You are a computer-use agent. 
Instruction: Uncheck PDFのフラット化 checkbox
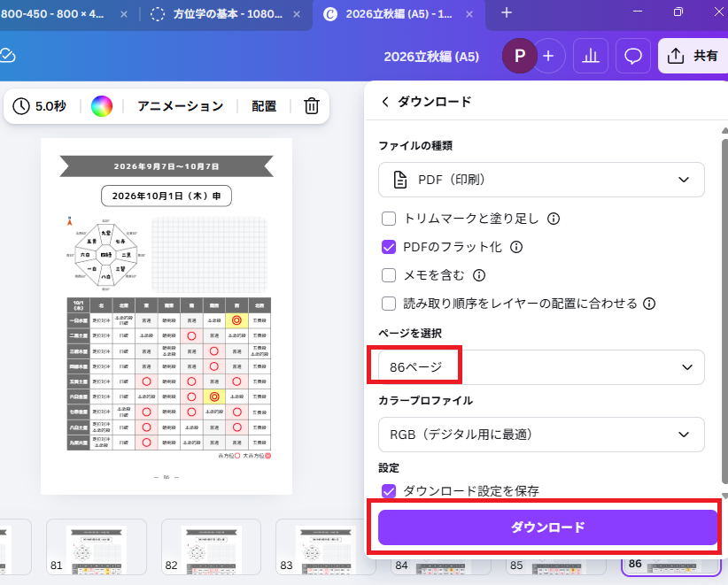tap(389, 247)
